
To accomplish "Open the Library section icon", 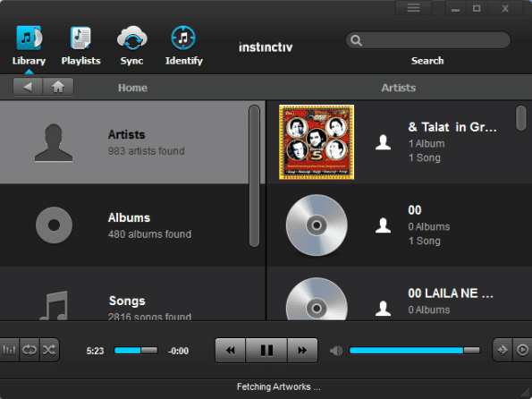I will point(29,38).
